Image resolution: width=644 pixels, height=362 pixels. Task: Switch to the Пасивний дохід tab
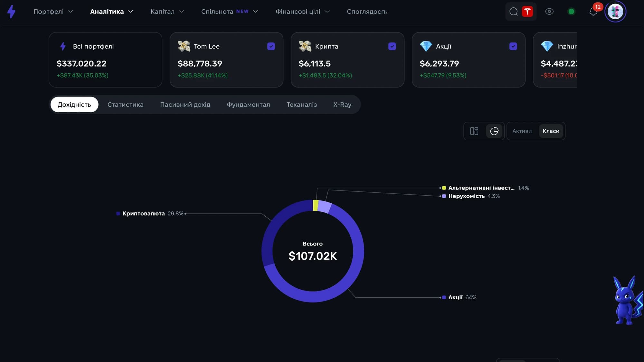(185, 105)
